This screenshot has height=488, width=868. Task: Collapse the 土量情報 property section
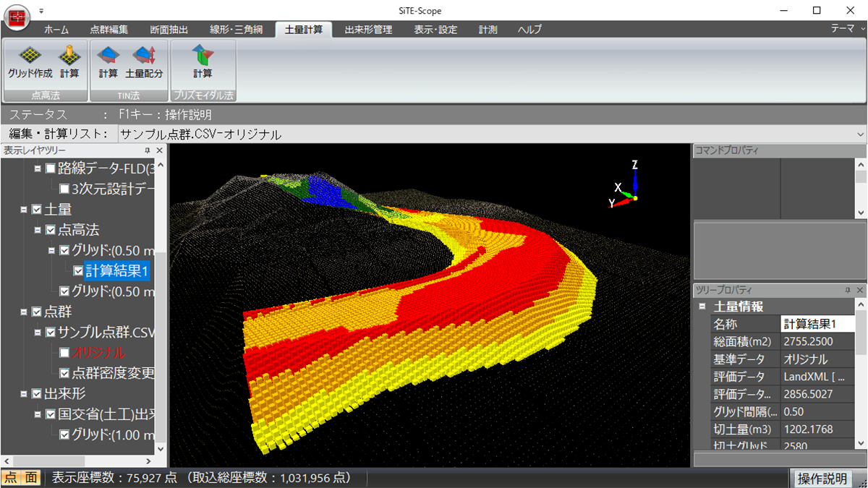click(x=702, y=307)
